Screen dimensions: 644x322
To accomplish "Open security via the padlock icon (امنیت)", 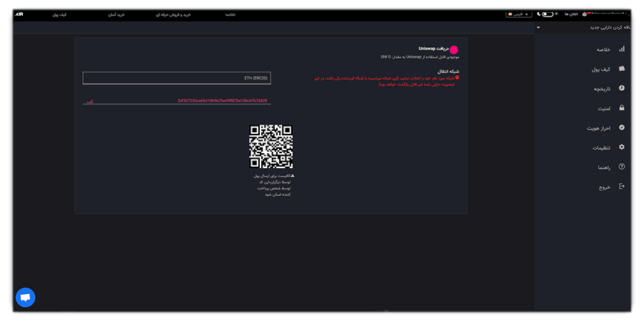I will click(621, 107).
